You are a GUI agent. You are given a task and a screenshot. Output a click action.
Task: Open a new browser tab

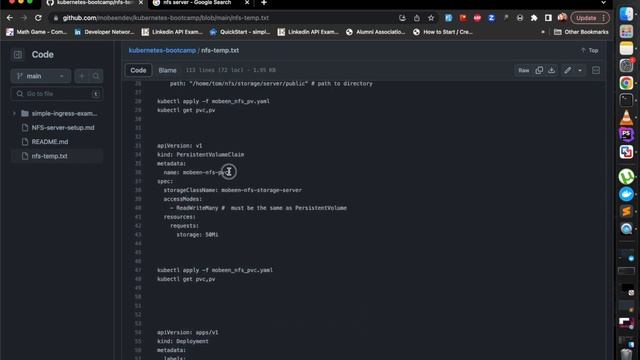[264, 3]
